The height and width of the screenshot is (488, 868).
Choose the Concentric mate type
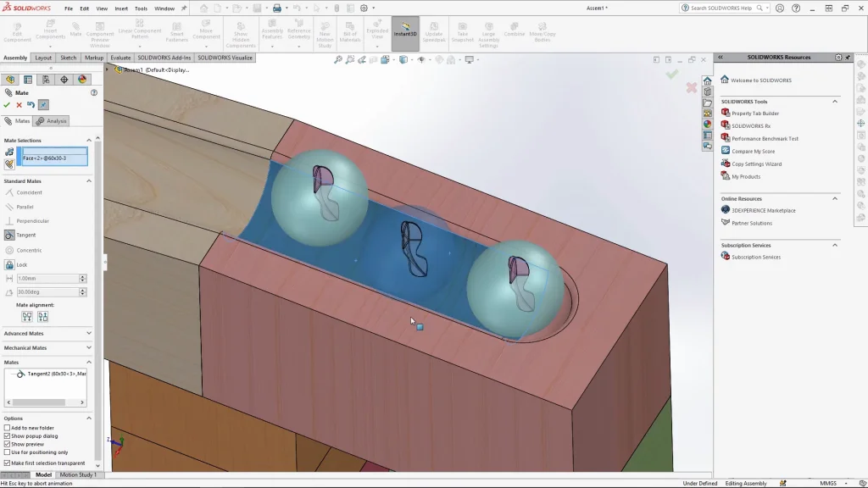click(x=29, y=250)
